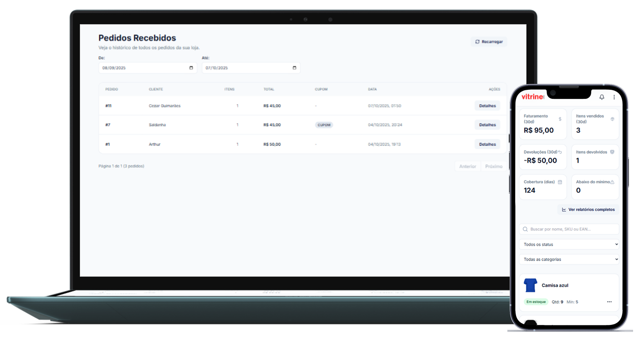Click the Camisa azul product thumbnail
Viewport: 644px width, 340px height.
pyautogui.click(x=530, y=285)
